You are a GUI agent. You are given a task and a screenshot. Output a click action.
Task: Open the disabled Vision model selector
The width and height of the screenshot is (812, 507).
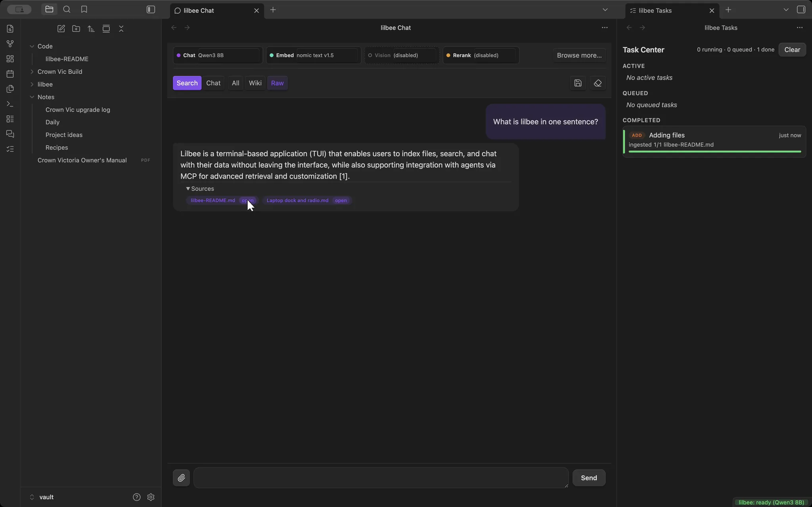(x=402, y=55)
